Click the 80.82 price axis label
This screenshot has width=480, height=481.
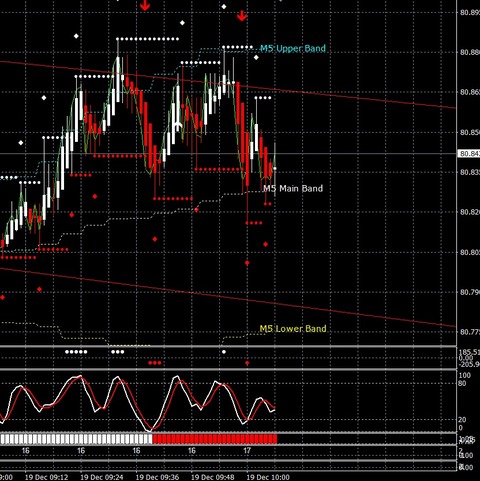[x=470, y=212]
